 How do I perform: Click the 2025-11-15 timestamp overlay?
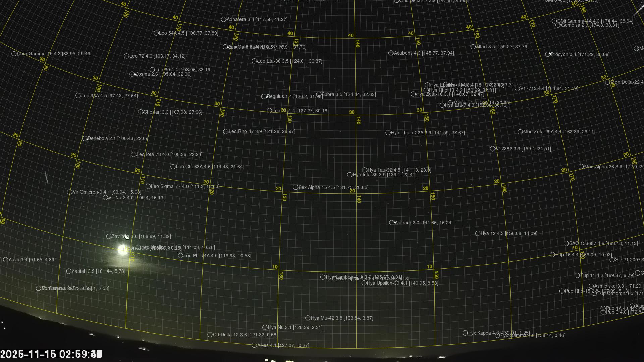click(51, 354)
